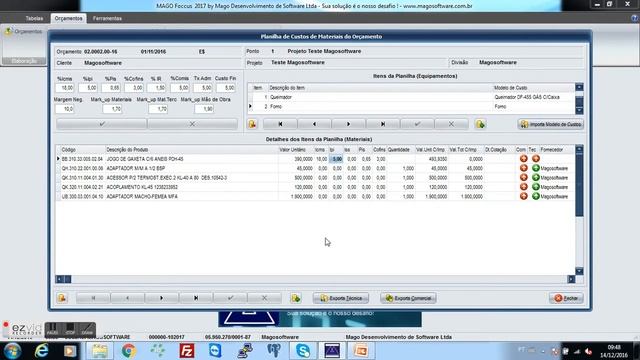Click the highlighted Ipi cell in first row
This screenshot has width=640, height=360.
click(x=336, y=159)
